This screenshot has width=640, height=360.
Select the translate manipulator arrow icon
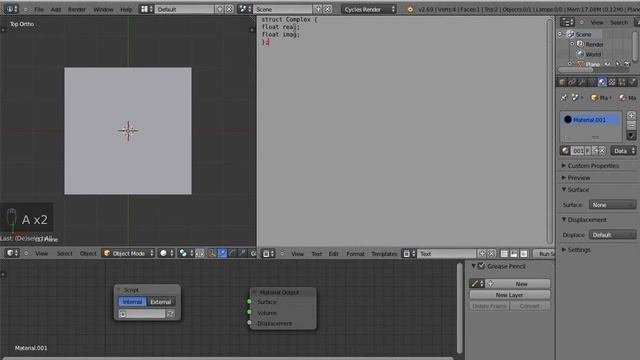222,253
